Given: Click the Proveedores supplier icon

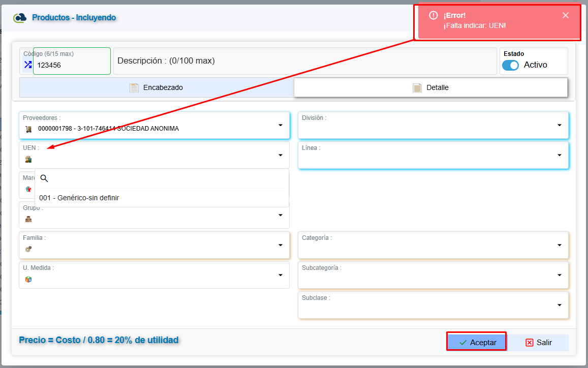Looking at the screenshot, I should (28, 129).
